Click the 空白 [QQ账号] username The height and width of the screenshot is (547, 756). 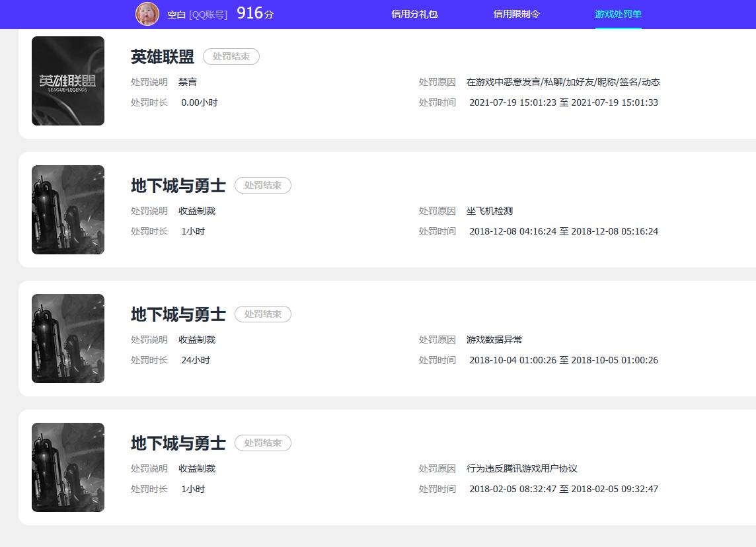pos(197,15)
